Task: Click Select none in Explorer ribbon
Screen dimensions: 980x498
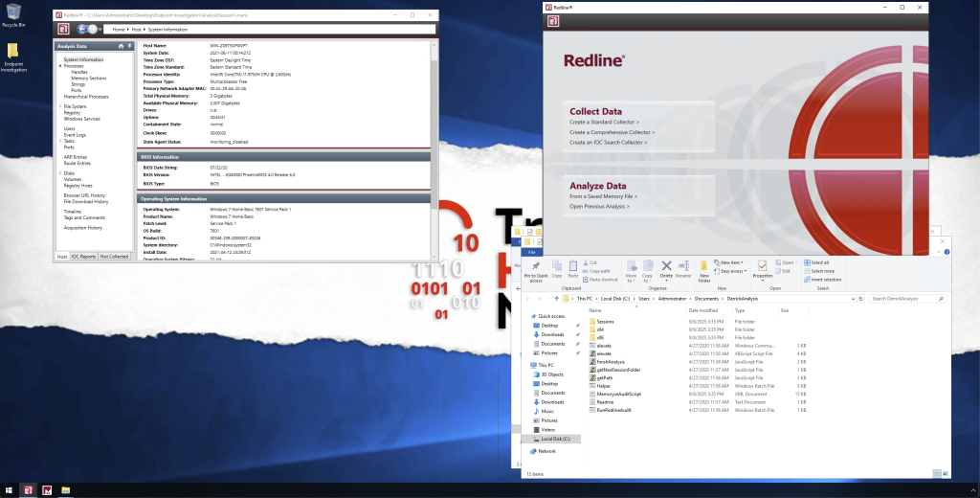Action: [x=819, y=271]
